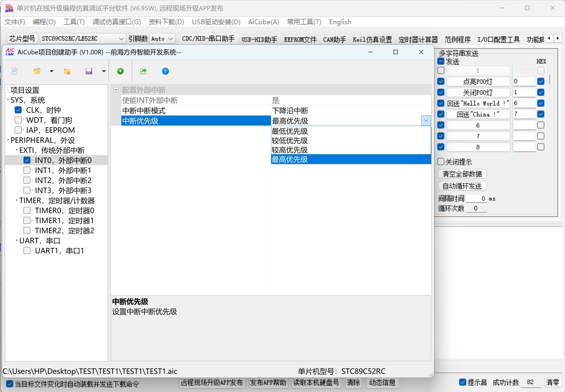
Task: Toggle HEX checkbox for 点亮P00灯 row
Action: [x=541, y=81]
